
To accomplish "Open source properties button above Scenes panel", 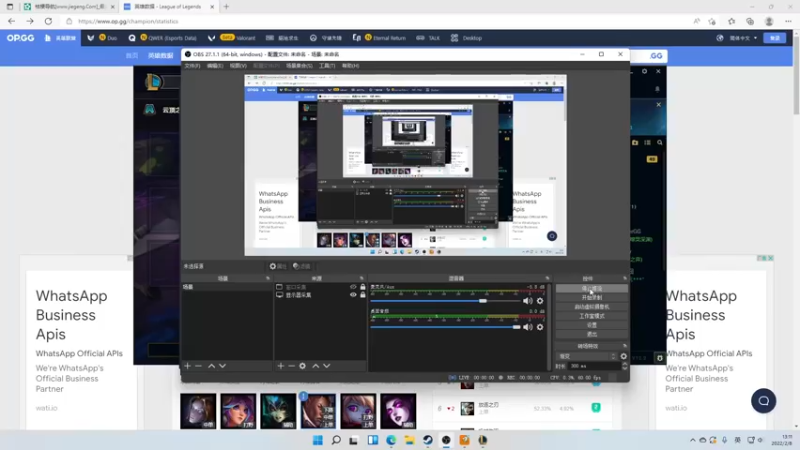I will pyautogui.click(x=278, y=266).
